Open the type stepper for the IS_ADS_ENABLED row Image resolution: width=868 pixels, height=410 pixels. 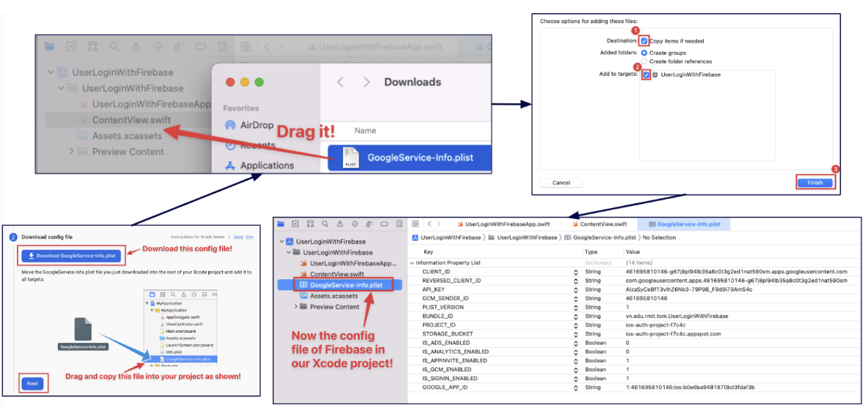[x=576, y=343]
